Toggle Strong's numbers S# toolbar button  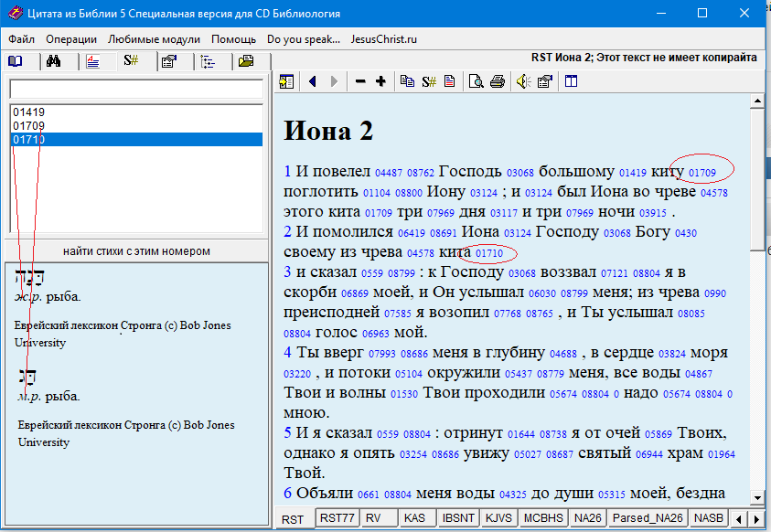[x=428, y=81]
